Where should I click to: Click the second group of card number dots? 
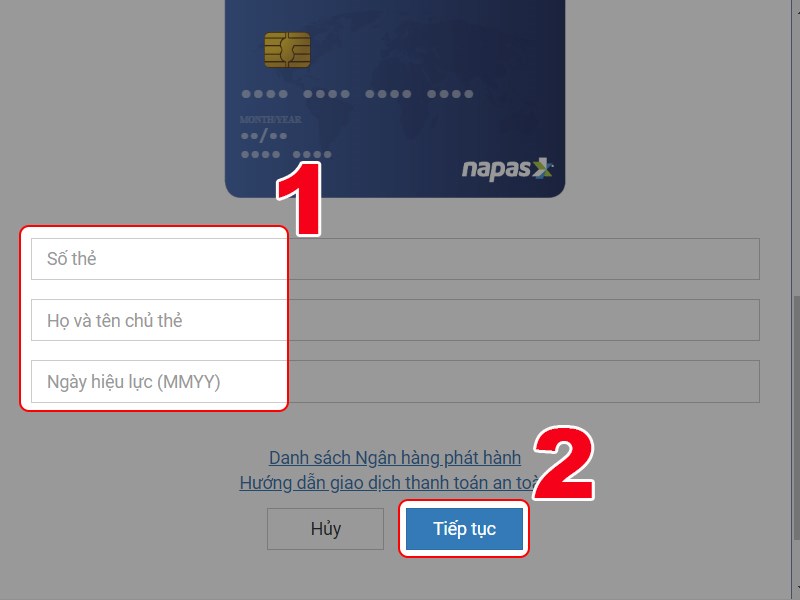click(x=327, y=94)
